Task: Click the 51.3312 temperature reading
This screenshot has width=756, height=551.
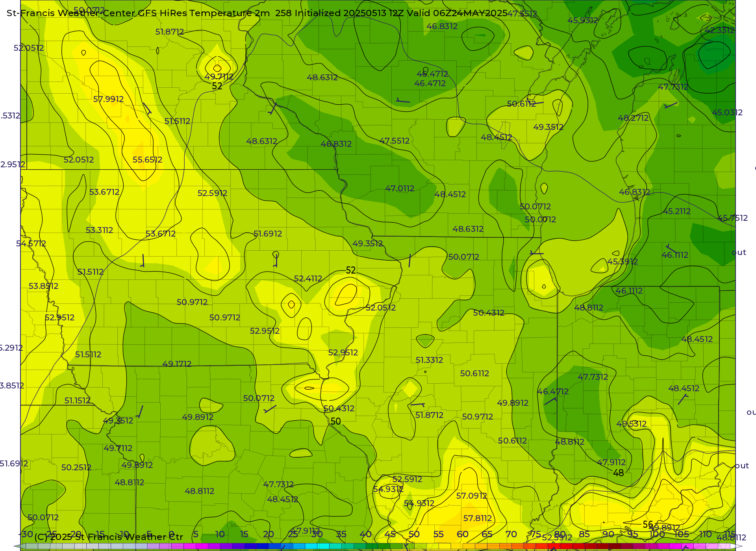Action: click(429, 360)
